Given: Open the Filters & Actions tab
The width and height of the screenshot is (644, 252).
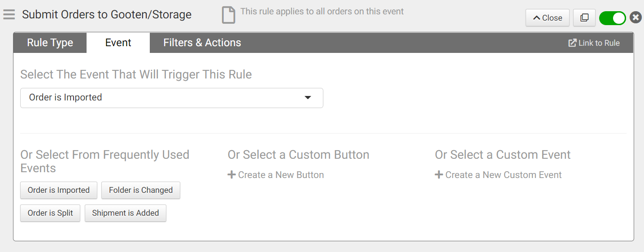Looking at the screenshot, I should [202, 43].
